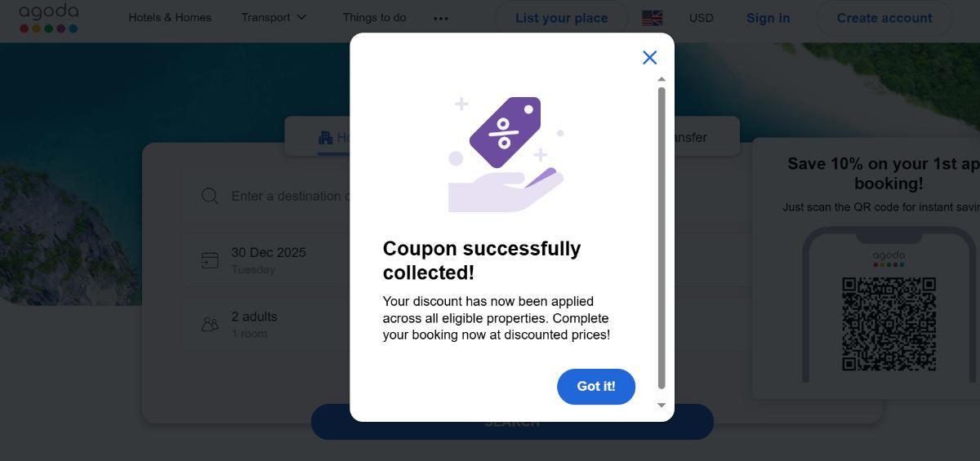Open the Agoda logo homepage

(49, 18)
